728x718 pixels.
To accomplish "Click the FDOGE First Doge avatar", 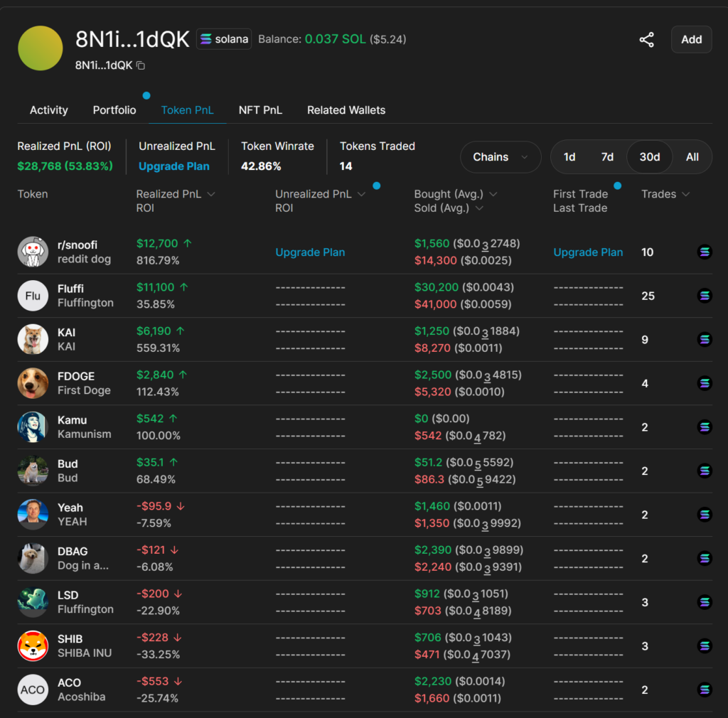I will click(x=33, y=383).
